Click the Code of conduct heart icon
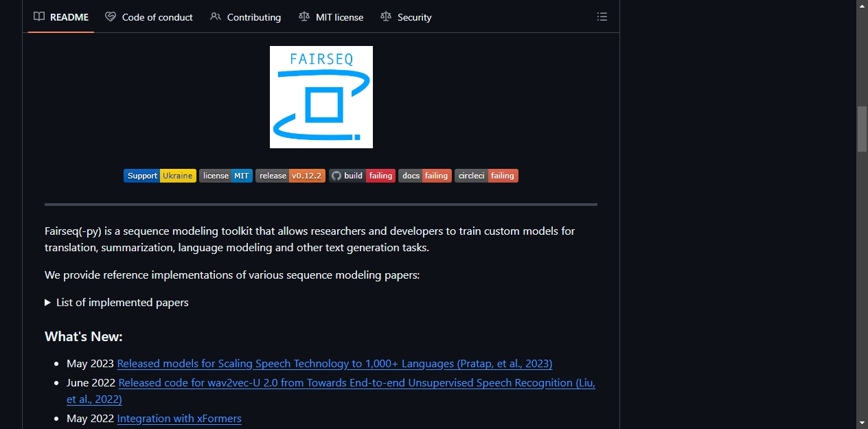868x429 pixels. click(x=111, y=17)
